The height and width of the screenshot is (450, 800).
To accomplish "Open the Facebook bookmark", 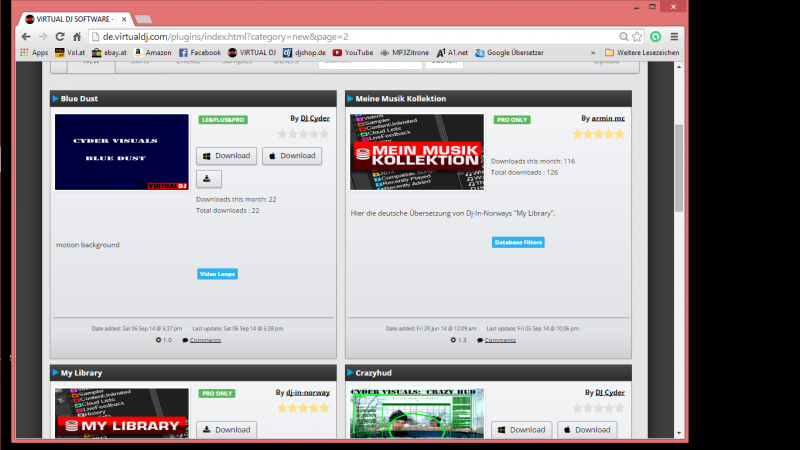I will coord(200,53).
